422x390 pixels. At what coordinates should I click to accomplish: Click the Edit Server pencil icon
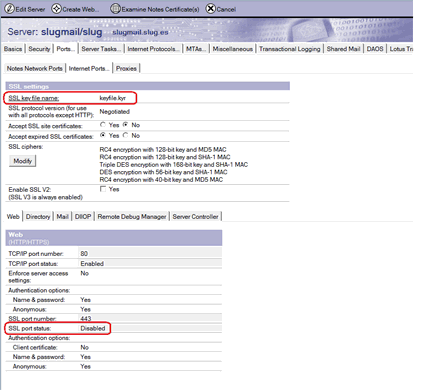(x=10, y=9)
